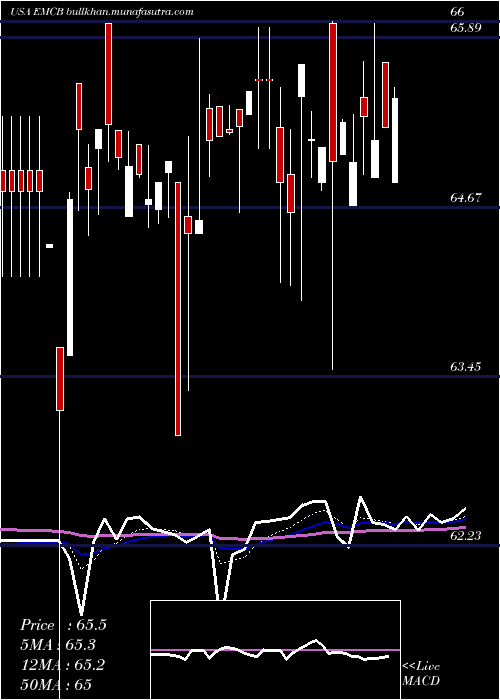Click the USA EMCB bullkhan.munafasutra.com title text
Image resolution: width=500 pixels, height=700 pixels.
click(101, 12)
